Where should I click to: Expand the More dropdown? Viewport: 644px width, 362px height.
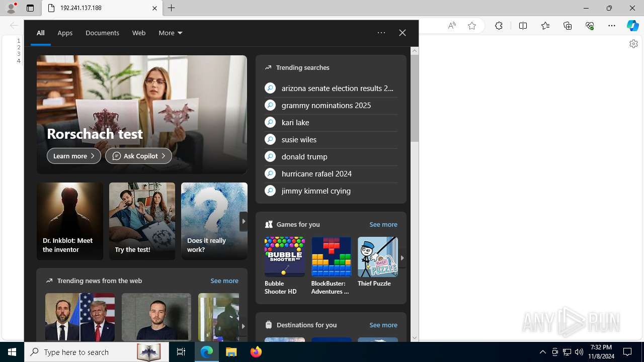[x=171, y=33]
